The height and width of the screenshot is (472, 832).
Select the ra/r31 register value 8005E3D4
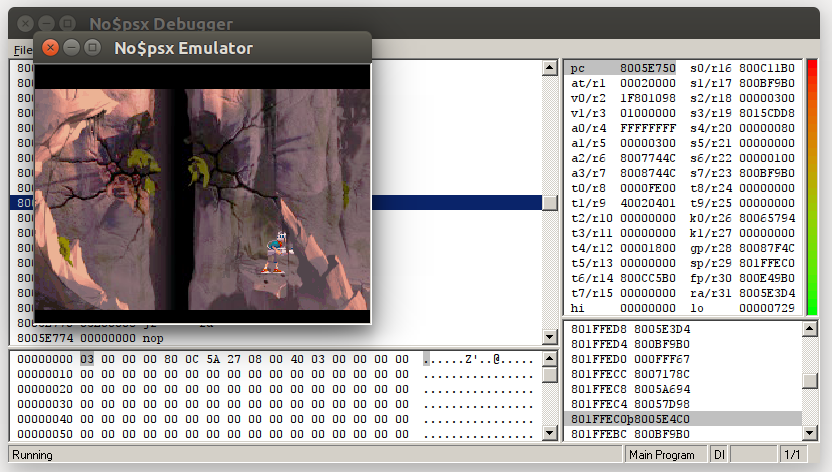point(767,293)
